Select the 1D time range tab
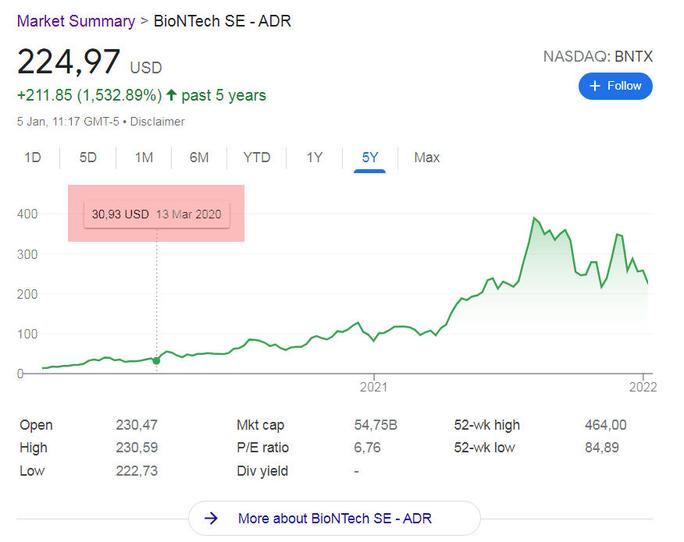This screenshot has height=542, width=684. (33, 157)
